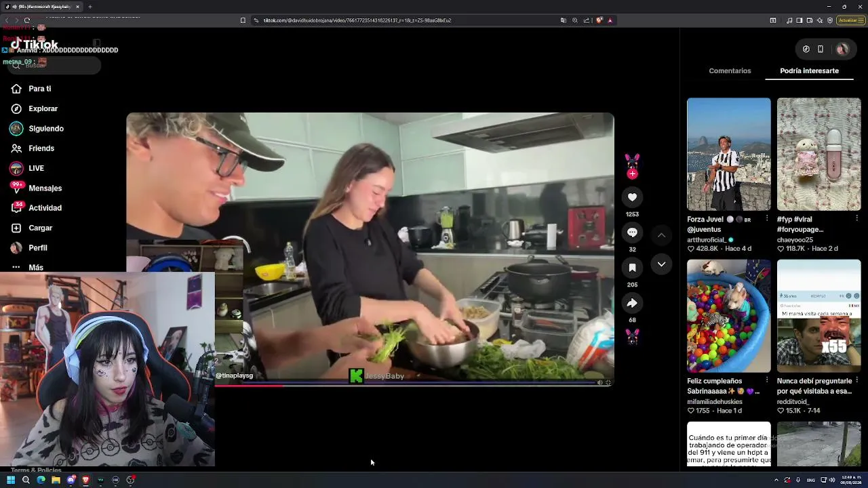This screenshot has width=868, height=488.
Task: Click the Explorar compass icon
Action: (x=16, y=108)
